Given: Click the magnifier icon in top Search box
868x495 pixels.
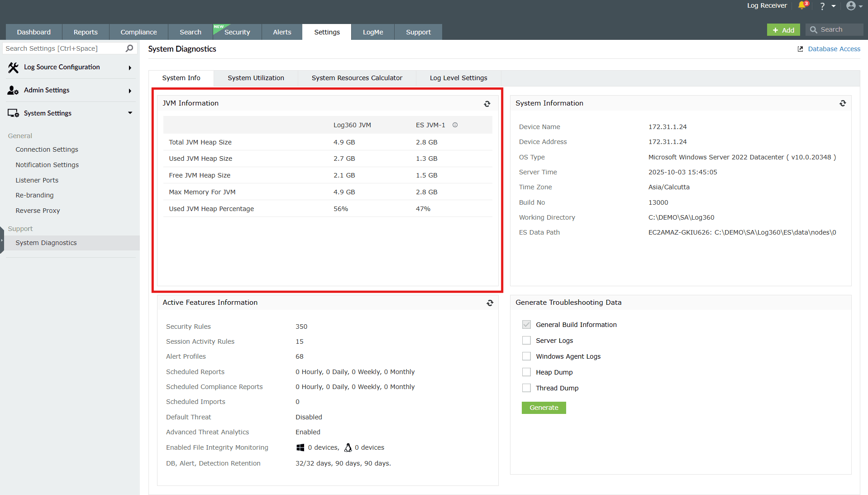Looking at the screenshot, I should [x=813, y=29].
